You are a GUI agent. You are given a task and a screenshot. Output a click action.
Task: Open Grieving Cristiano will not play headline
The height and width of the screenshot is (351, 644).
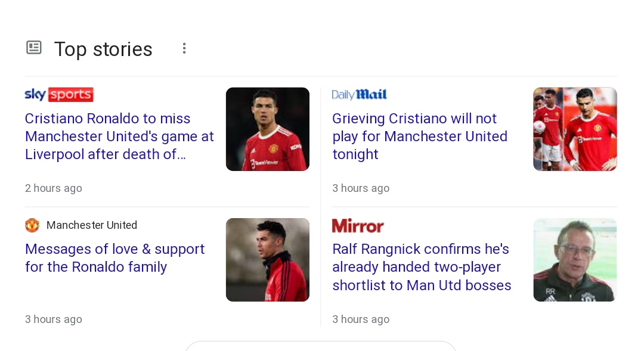click(420, 136)
